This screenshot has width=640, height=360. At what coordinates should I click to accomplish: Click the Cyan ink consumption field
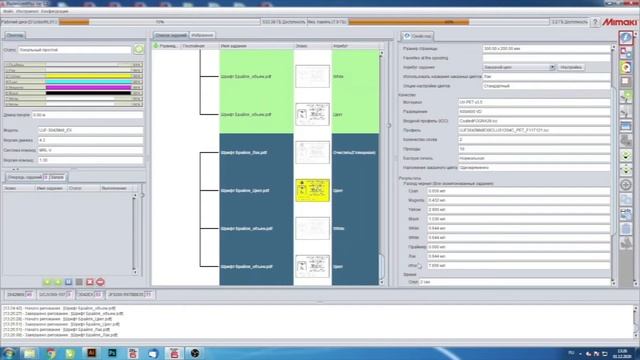[x=518, y=191]
